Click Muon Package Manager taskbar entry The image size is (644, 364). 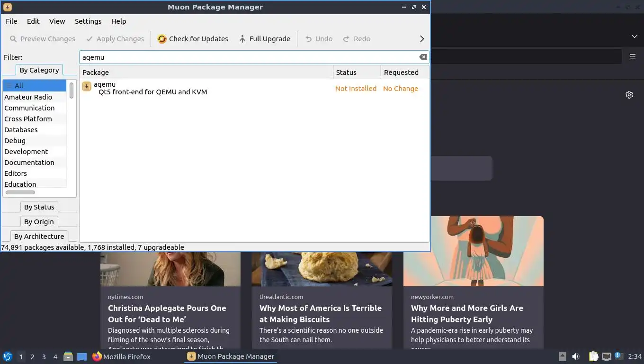coord(231,356)
